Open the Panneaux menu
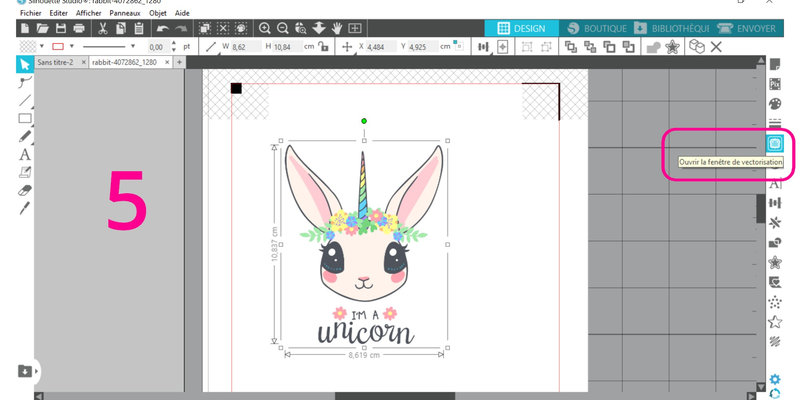800x400 pixels. (x=127, y=14)
